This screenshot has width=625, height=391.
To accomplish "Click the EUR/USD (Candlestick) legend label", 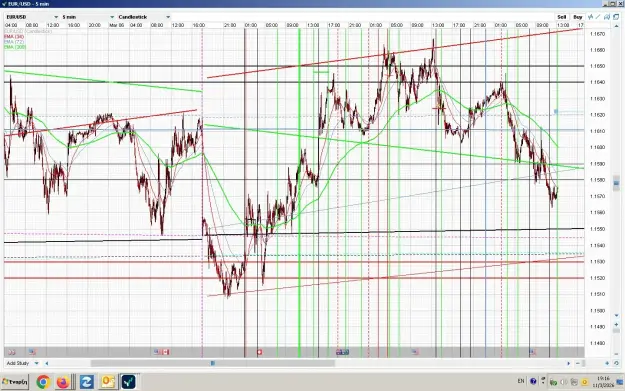I will (x=28, y=31).
